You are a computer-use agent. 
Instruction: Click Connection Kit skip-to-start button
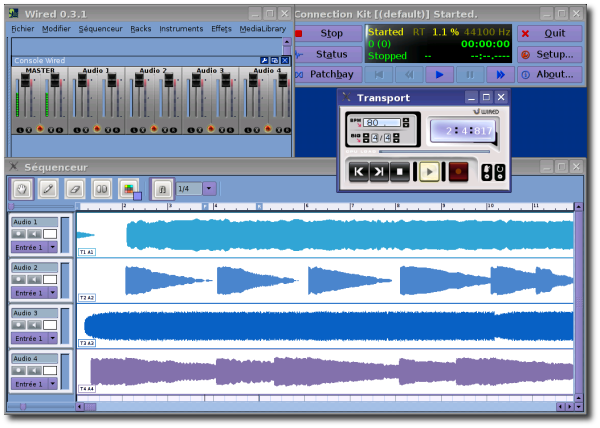(x=379, y=75)
